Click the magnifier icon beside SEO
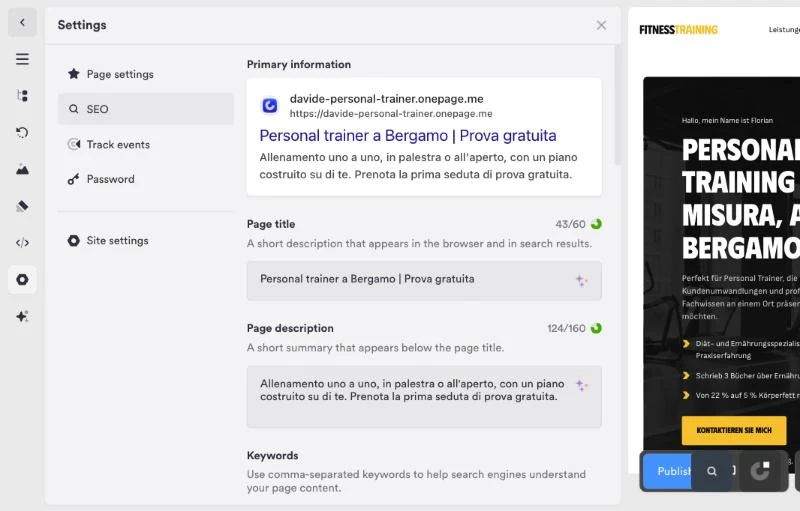The image size is (800, 511). [73, 109]
